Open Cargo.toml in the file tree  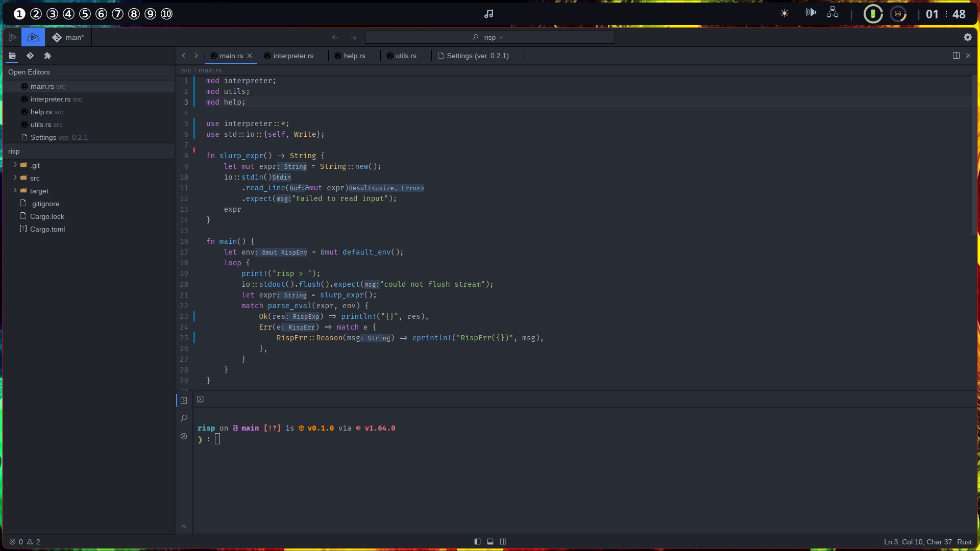pos(89,229)
